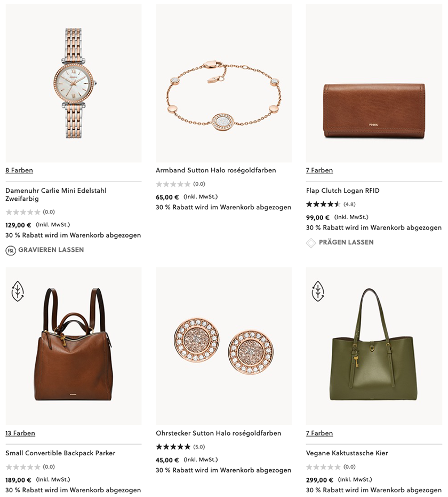Image resolution: width=448 pixels, height=497 pixels.
Task: Click star rating under Armband Sutton Halo
Action: [x=173, y=184]
